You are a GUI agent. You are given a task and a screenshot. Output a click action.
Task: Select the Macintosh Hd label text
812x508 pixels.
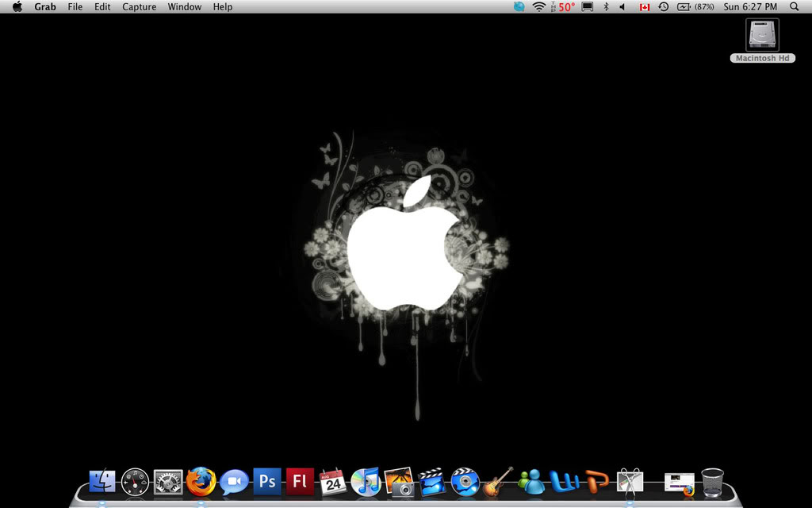762,58
